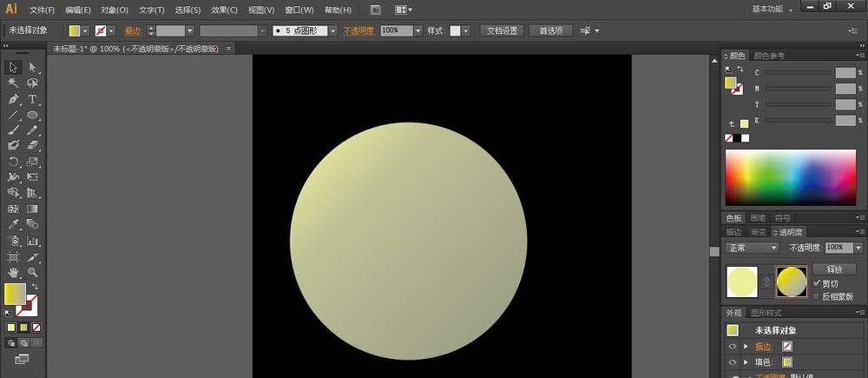Image resolution: width=868 pixels, height=378 pixels.
Task: Click the 文档设置 button
Action: [501, 30]
